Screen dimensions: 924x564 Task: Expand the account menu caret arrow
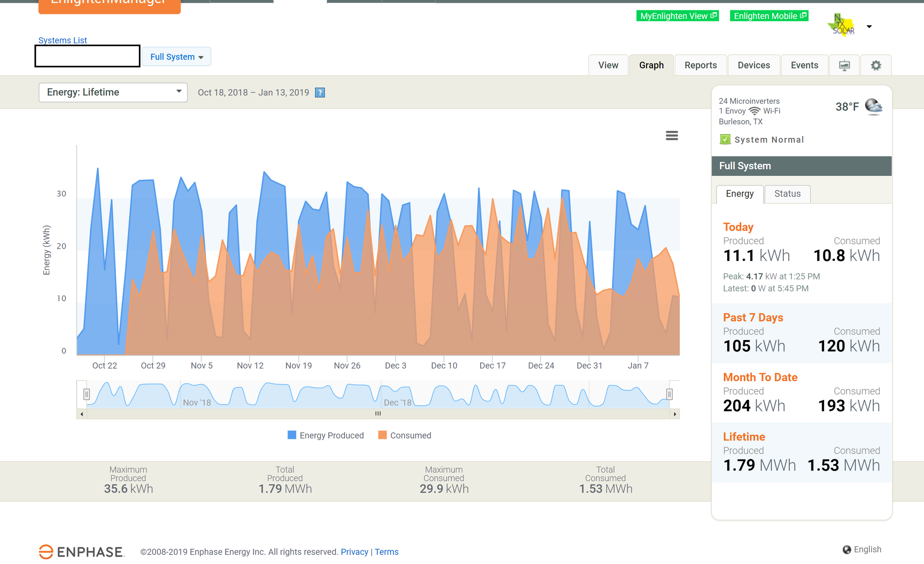869,27
